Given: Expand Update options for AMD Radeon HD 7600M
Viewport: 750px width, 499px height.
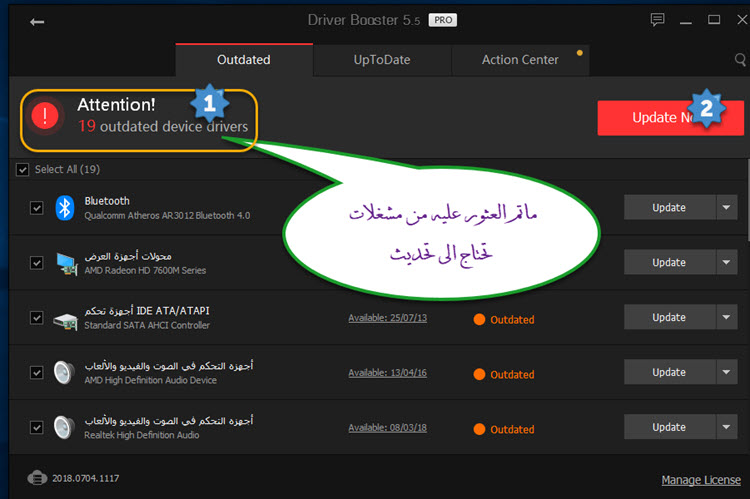Looking at the screenshot, I should click(727, 262).
